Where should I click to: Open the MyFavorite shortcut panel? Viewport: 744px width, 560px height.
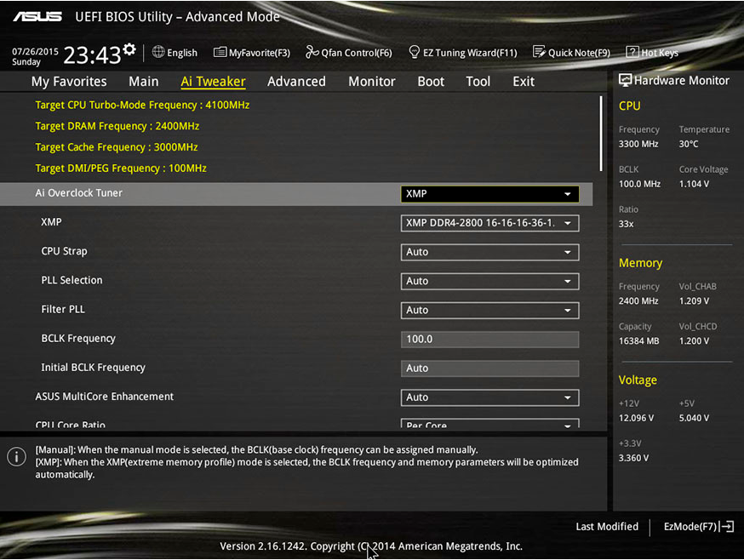pyautogui.click(x=252, y=52)
